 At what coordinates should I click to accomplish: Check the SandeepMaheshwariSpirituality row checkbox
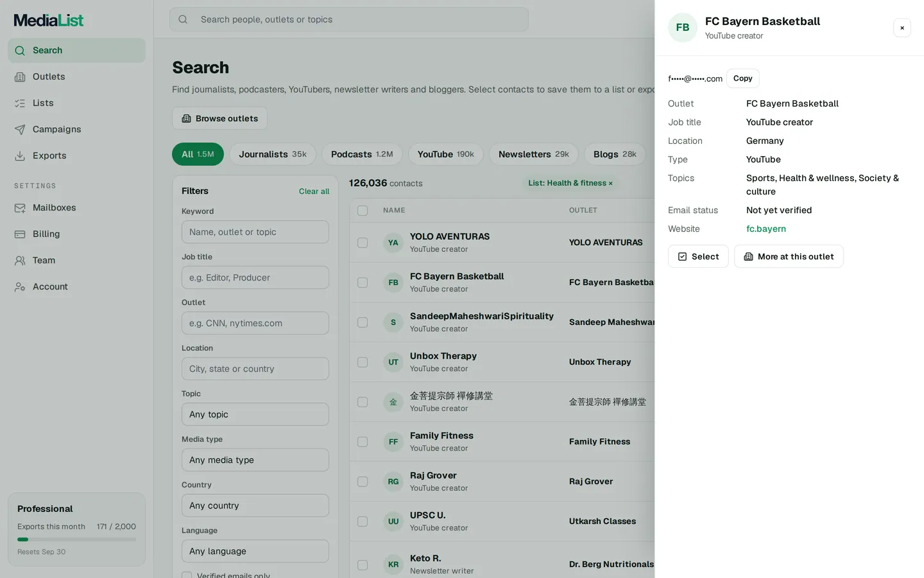click(363, 322)
